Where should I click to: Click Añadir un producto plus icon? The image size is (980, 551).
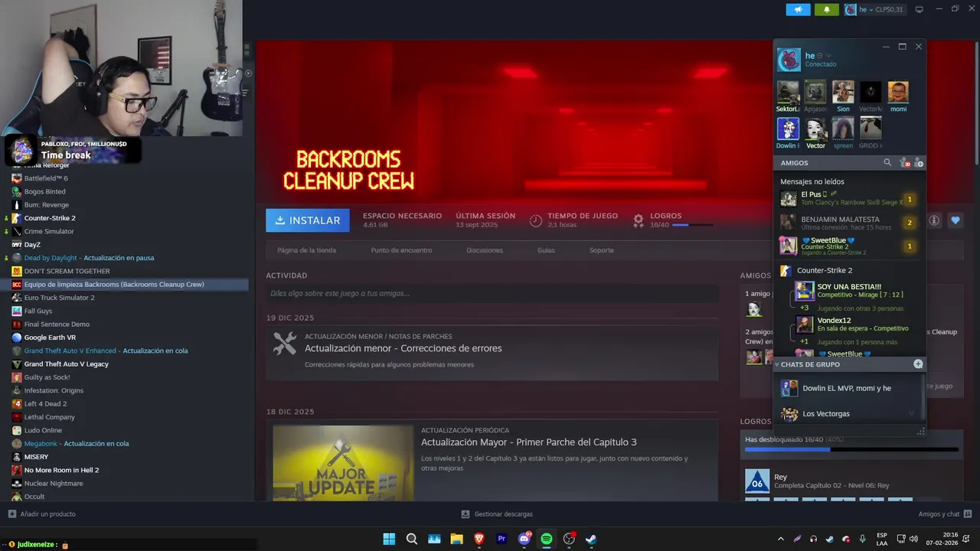pyautogui.click(x=11, y=514)
